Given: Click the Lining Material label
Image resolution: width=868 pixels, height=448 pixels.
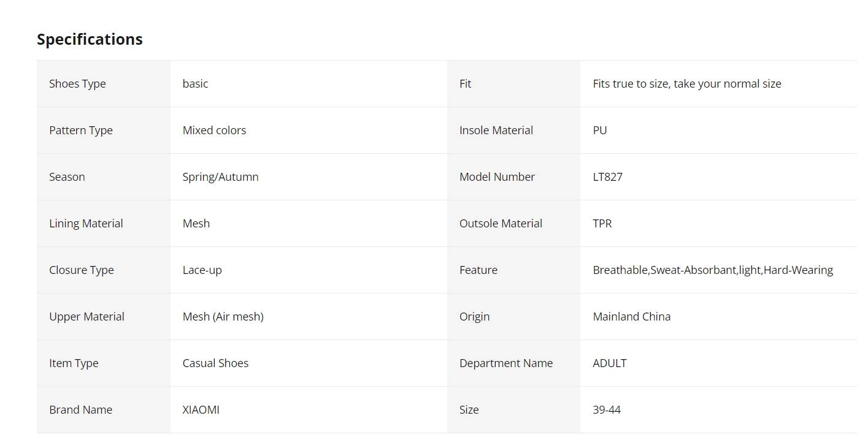Looking at the screenshot, I should 86,224.
